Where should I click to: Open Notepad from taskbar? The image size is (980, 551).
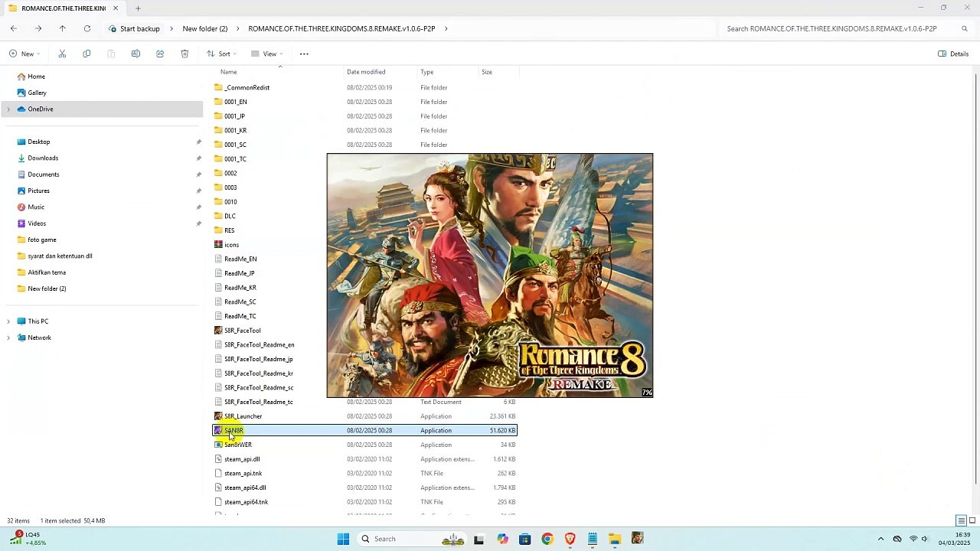[x=593, y=539]
